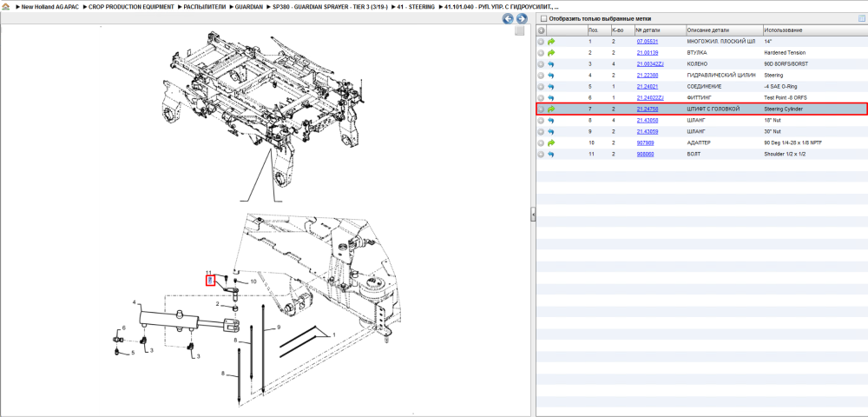Click the blue arrow icon for БОЛТ row
The image size is (868, 417).
(x=551, y=154)
